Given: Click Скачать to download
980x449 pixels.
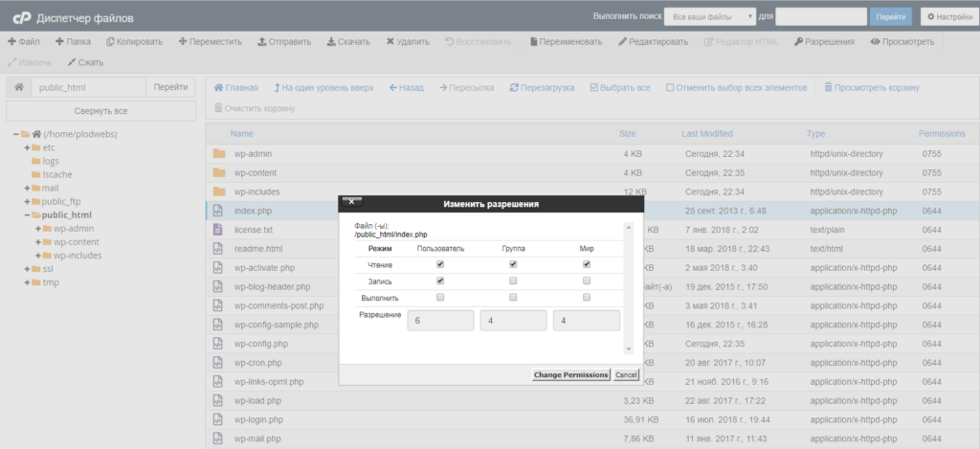Looking at the screenshot, I should coord(348,42).
